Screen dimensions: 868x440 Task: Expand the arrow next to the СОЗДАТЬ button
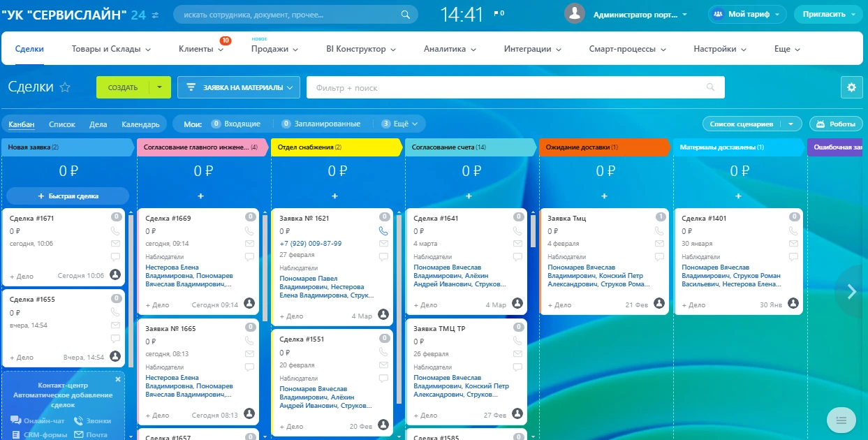[160, 87]
